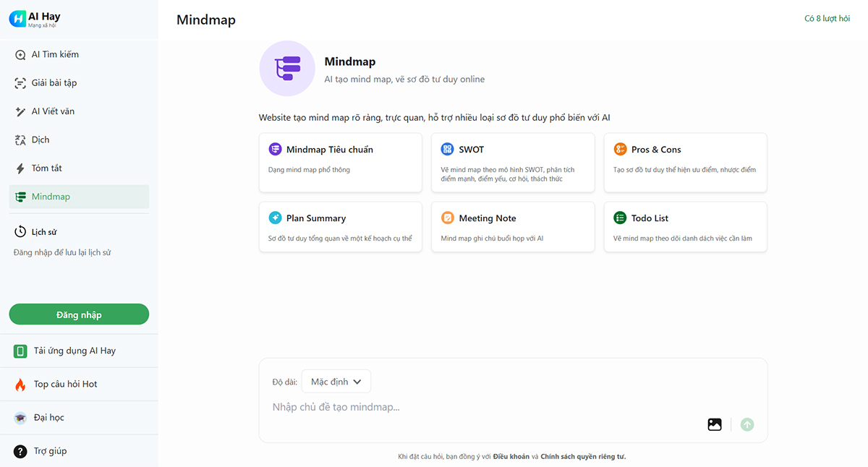Viewport: 868px width, 467px height.
Task: Choose the Mindmap Tiêu chuẩn card
Action: click(340, 163)
